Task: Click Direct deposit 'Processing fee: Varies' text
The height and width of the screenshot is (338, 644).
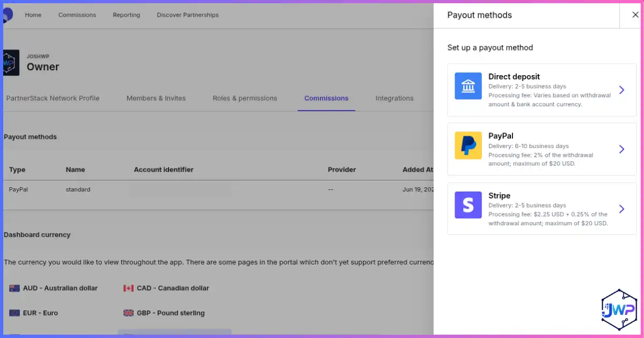Action: (550, 100)
